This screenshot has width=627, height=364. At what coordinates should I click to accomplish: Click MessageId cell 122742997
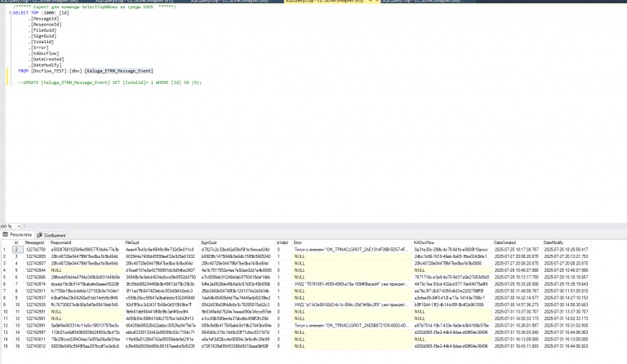pos(36,332)
